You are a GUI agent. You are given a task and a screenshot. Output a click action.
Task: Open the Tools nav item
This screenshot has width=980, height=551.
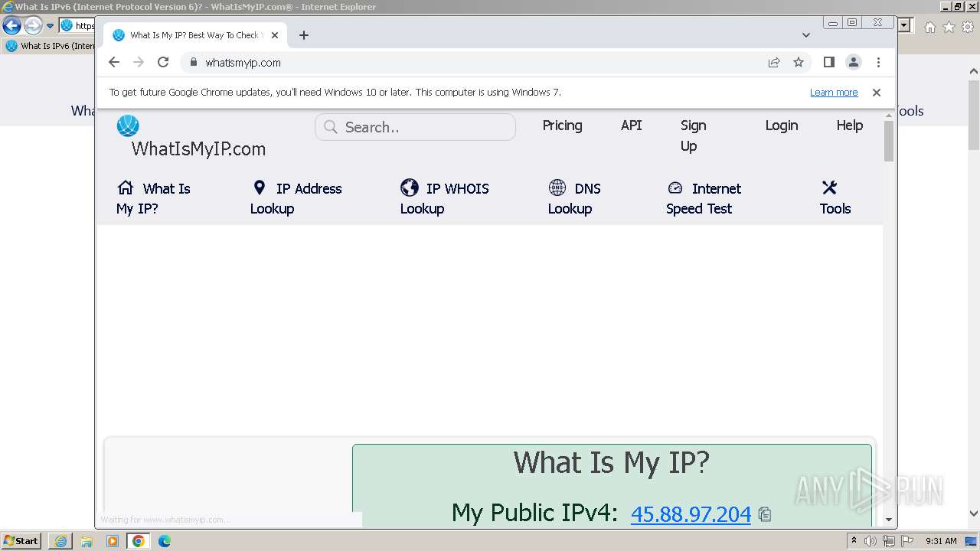click(835, 198)
